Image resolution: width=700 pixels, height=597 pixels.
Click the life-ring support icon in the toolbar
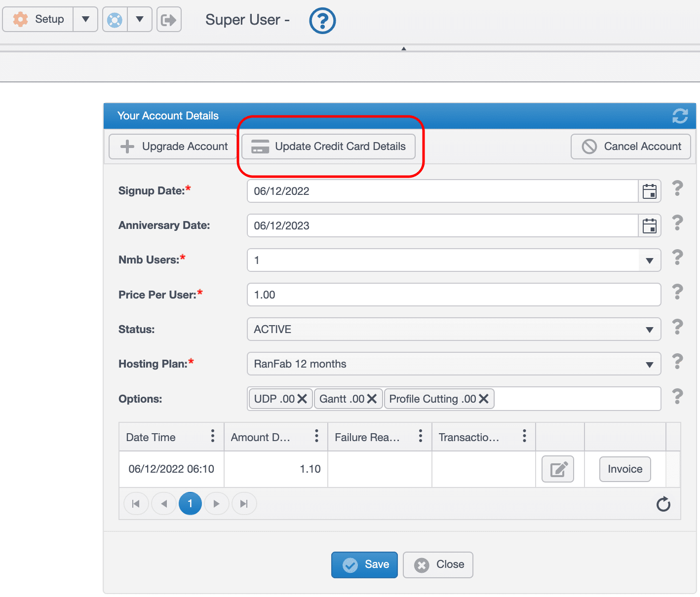click(x=115, y=19)
